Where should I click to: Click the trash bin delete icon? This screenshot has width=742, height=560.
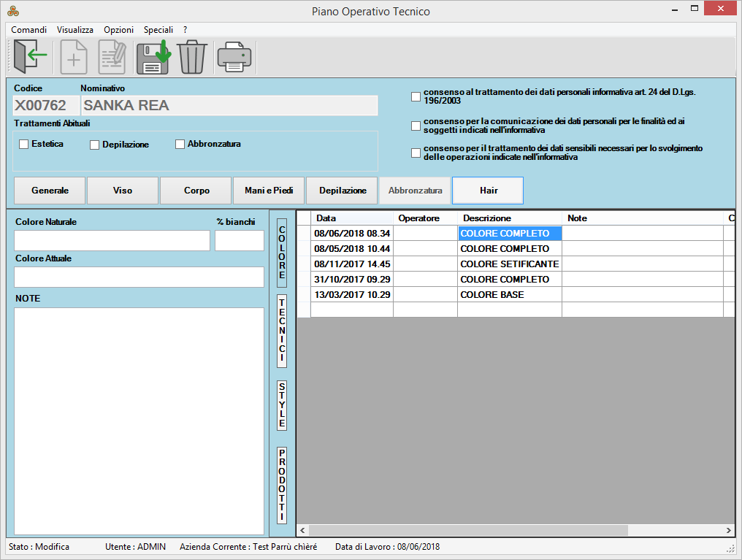[x=192, y=57]
